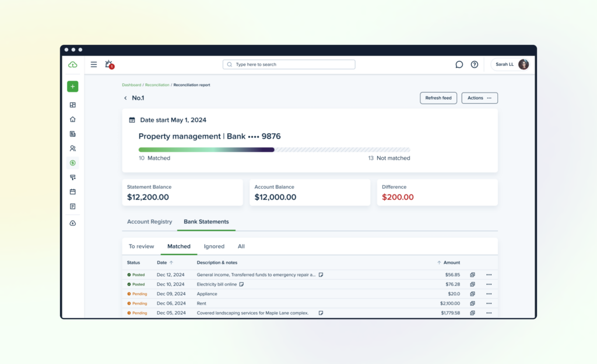Image resolution: width=597 pixels, height=364 pixels.
Task: Open the dashboard grid sidebar icon
Action: click(x=73, y=105)
